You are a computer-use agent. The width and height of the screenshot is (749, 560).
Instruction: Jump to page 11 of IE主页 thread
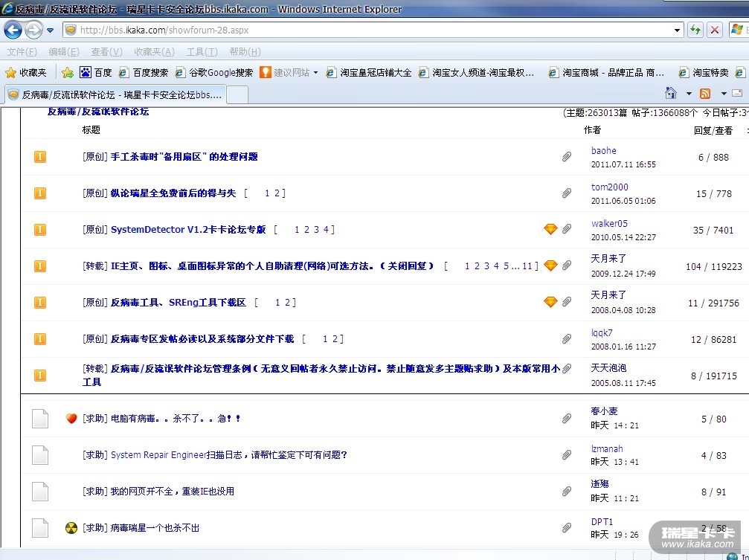click(527, 265)
